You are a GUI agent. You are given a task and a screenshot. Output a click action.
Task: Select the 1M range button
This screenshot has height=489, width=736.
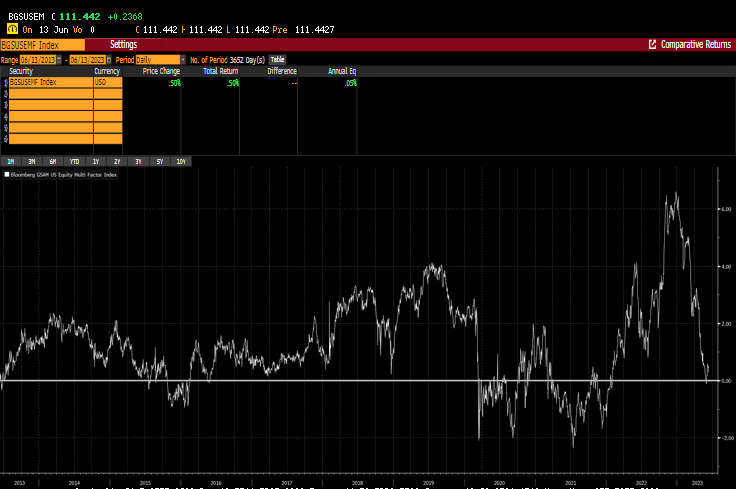pos(11,161)
